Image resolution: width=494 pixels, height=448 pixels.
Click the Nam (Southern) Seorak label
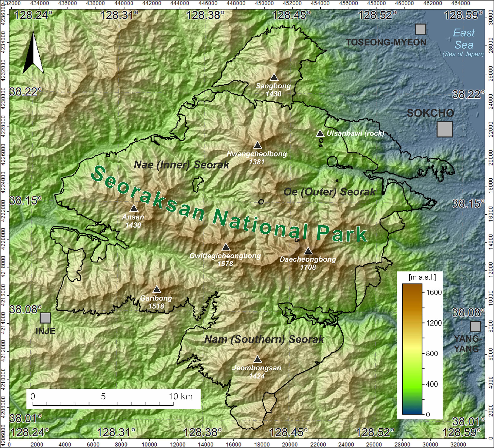(264, 339)
